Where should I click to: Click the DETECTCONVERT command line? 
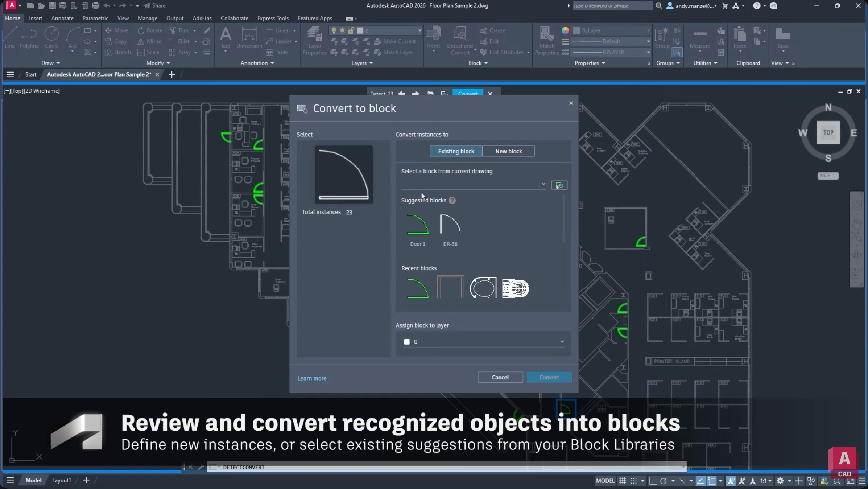(x=446, y=467)
